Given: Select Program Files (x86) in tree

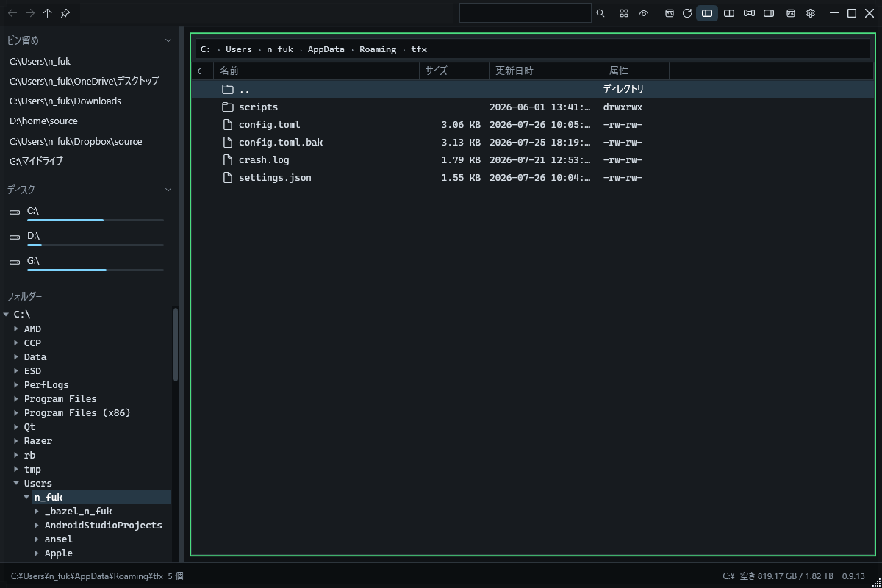Looking at the screenshot, I should (x=77, y=413).
